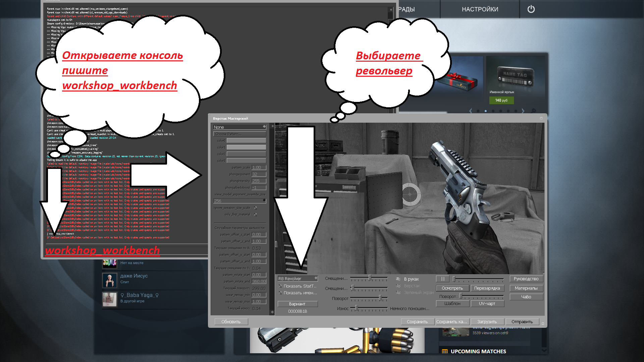This screenshot has width=644, height=362.
Task: Go to previous store carousel item
Action: pyautogui.click(x=471, y=111)
